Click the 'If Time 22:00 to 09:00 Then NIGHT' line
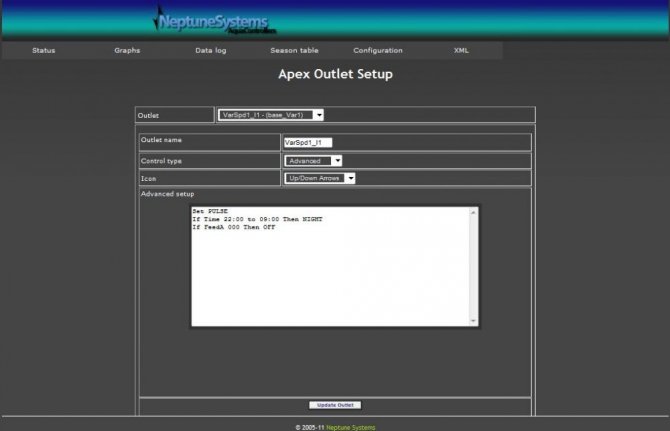The height and width of the screenshot is (431, 670). [257, 219]
